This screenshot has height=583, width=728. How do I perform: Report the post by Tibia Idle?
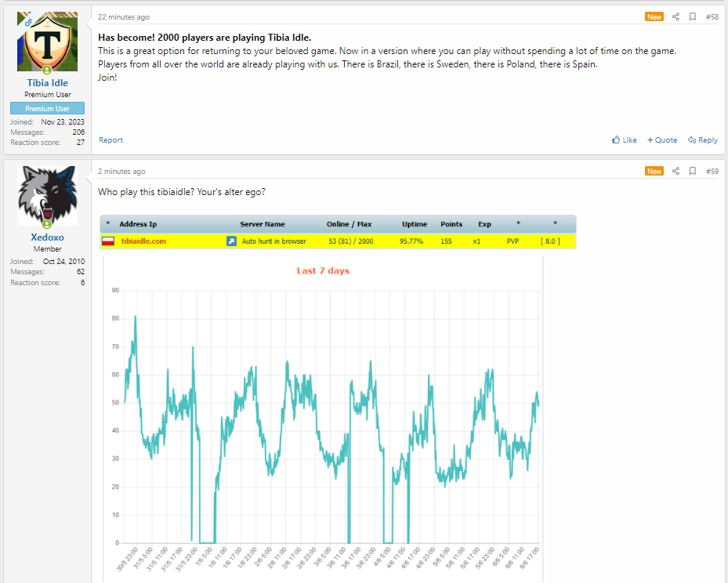point(110,140)
